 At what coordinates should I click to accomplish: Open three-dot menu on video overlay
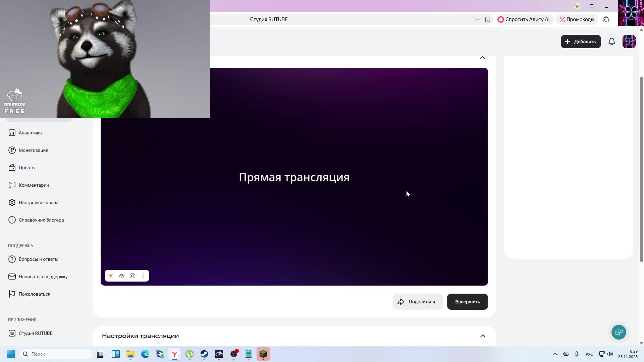click(x=143, y=276)
